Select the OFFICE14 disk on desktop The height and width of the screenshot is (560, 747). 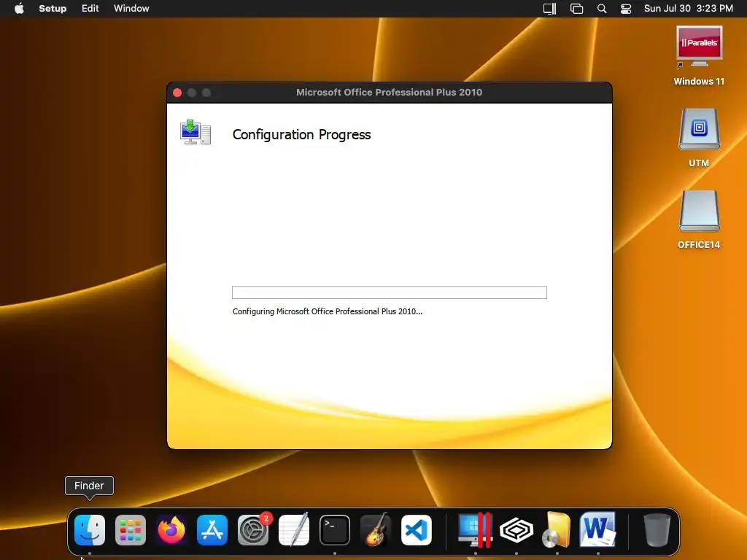click(x=699, y=220)
